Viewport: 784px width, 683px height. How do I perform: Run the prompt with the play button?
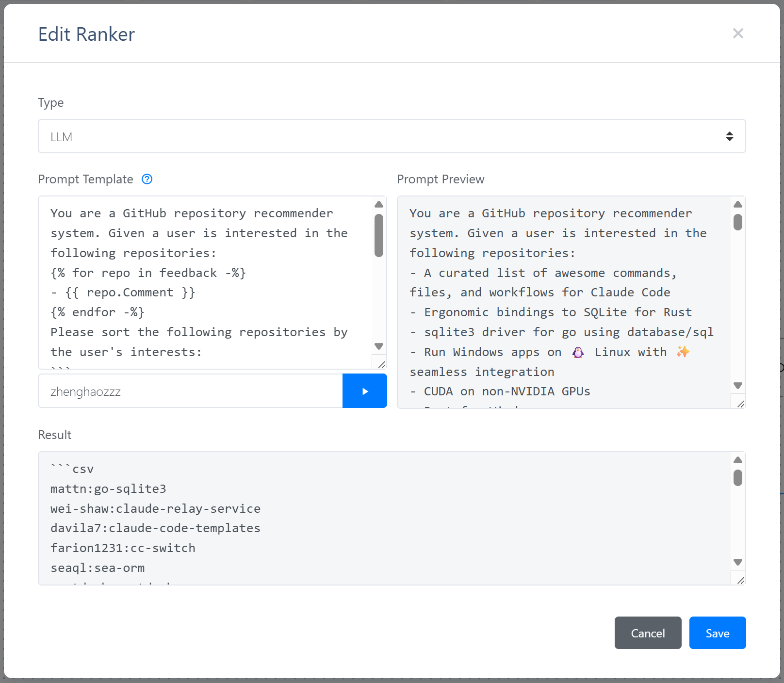pyautogui.click(x=365, y=391)
